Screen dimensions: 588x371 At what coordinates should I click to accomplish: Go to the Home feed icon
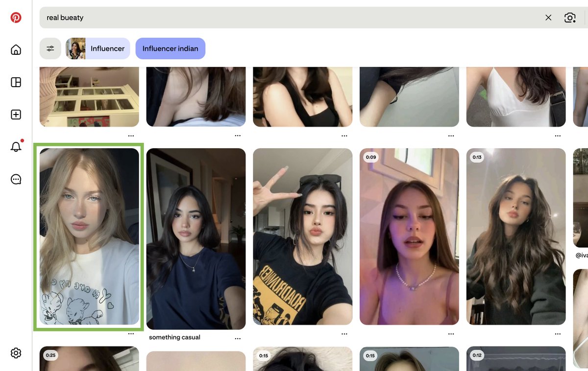pos(16,50)
